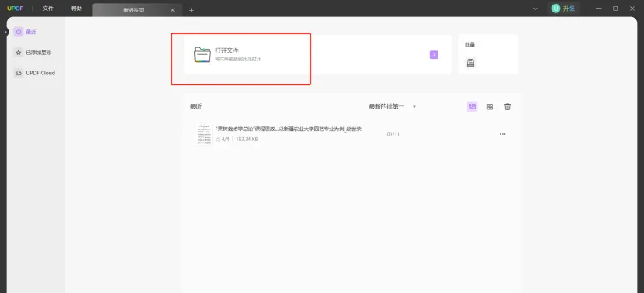Viewport: 644px width, 293px height.
Task: Open the file titled 果树栽培学总论 PDF
Action: [289, 129]
